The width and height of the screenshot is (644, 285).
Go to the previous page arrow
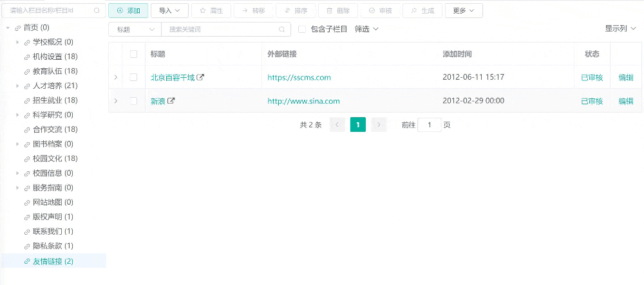[x=337, y=125]
